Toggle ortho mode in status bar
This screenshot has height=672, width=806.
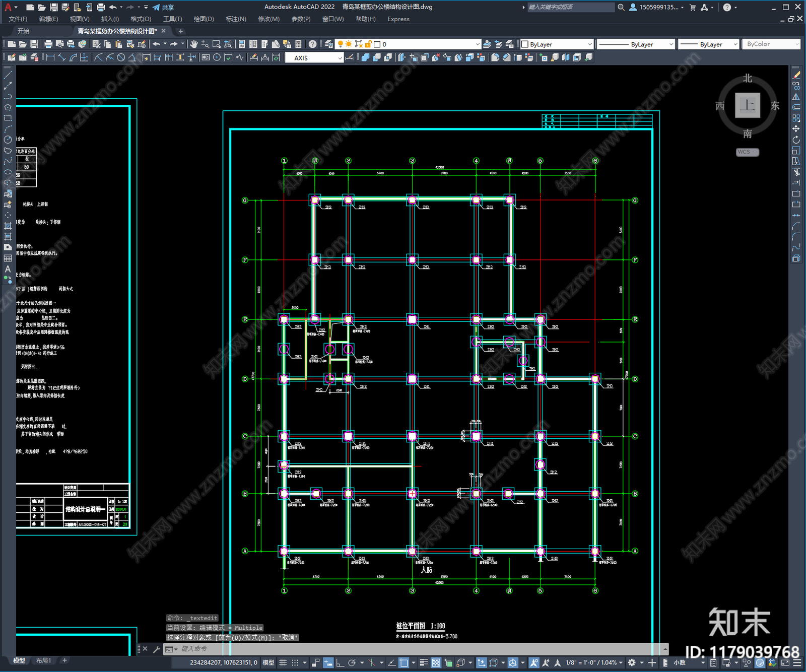click(340, 662)
